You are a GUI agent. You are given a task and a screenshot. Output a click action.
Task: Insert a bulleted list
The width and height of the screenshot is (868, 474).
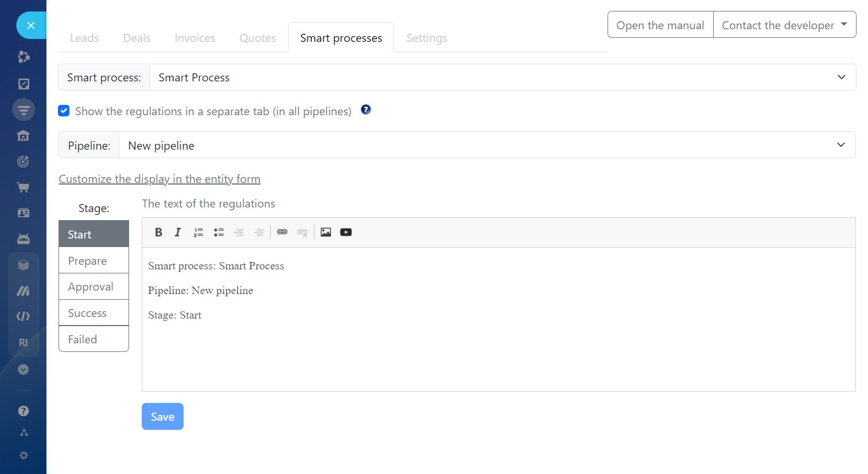(219, 232)
